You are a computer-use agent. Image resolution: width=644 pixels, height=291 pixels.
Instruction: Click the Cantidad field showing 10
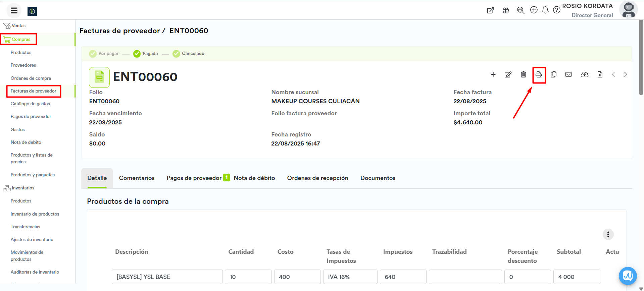tap(248, 277)
